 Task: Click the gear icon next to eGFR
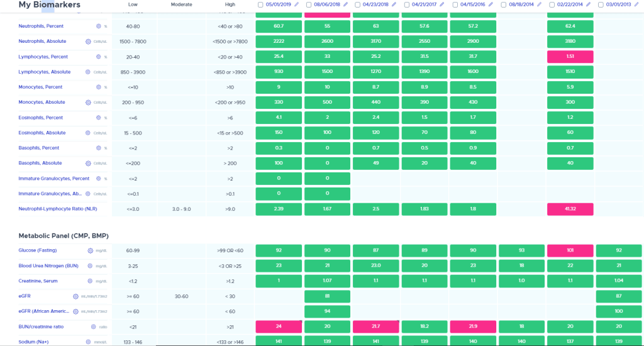click(x=75, y=296)
